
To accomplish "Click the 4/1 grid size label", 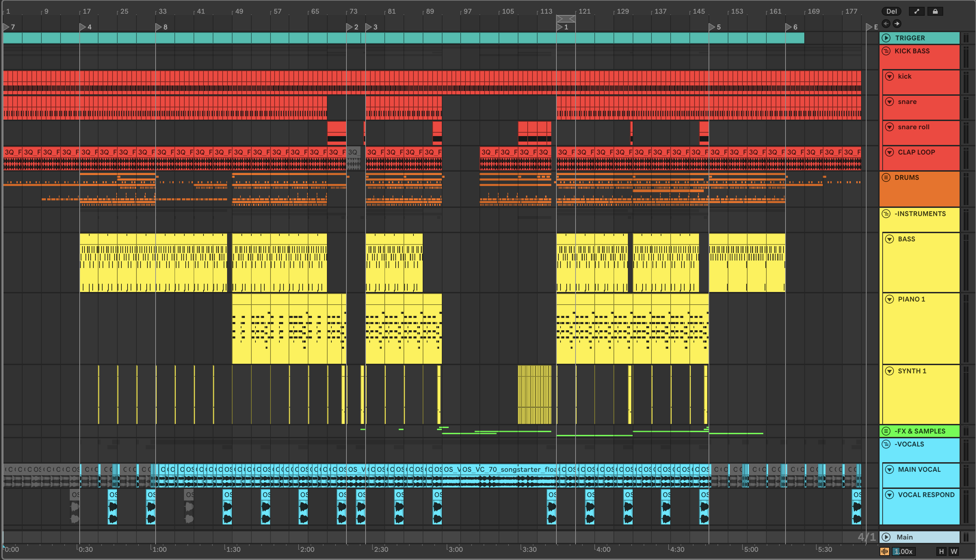I will click(x=866, y=537).
